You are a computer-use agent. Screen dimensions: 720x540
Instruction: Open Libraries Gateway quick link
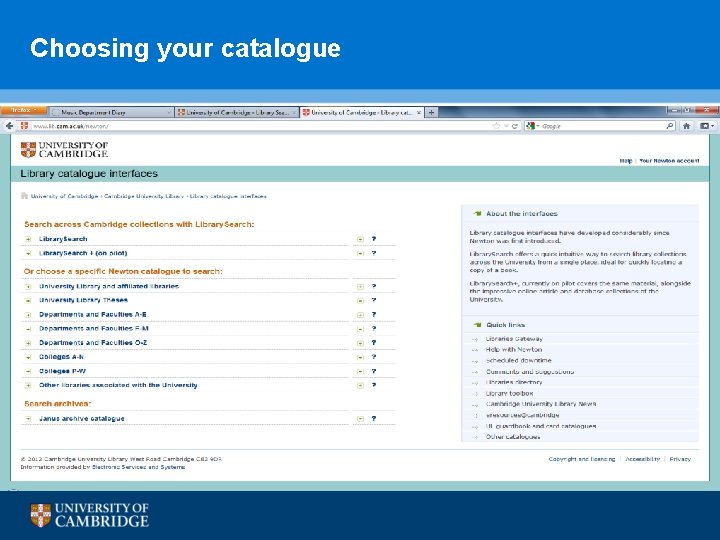(514, 338)
